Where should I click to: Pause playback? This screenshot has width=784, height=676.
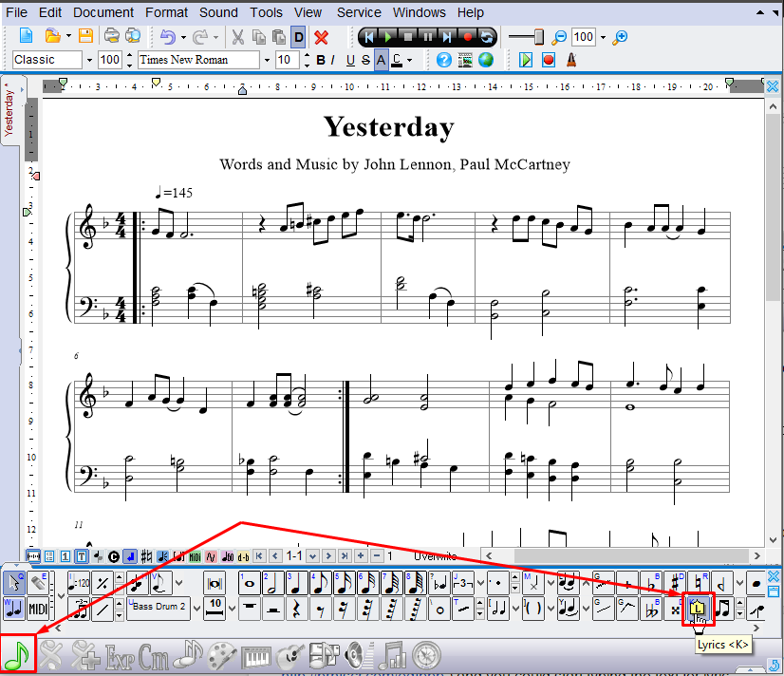(427, 37)
